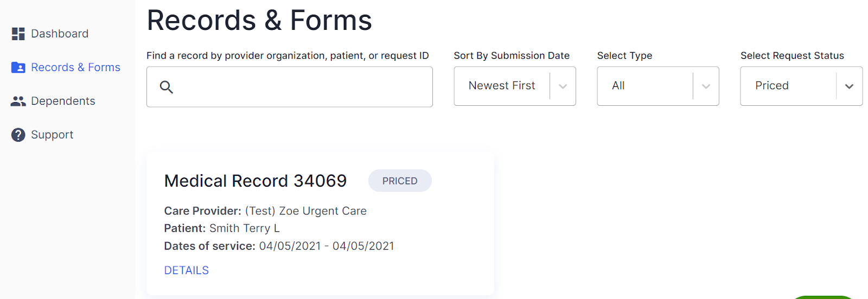Go to Records & Forms sidebar label
Image resolution: width=868 pixels, height=299 pixels.
(x=75, y=67)
